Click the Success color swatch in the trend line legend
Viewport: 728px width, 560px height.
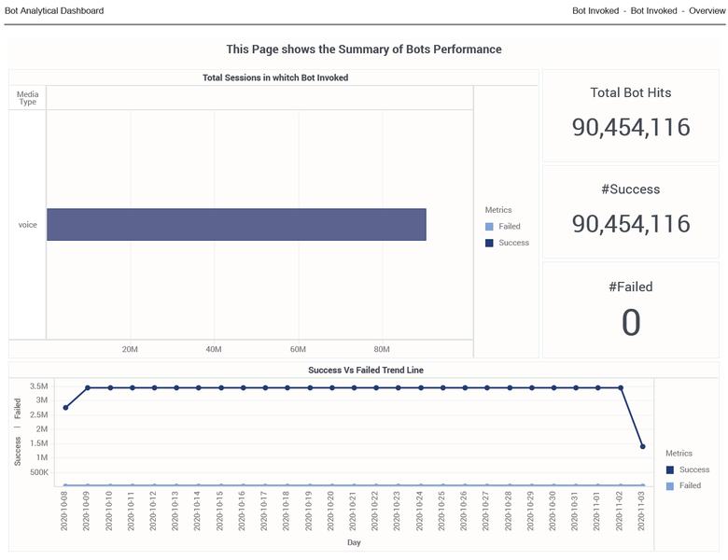pos(669,469)
